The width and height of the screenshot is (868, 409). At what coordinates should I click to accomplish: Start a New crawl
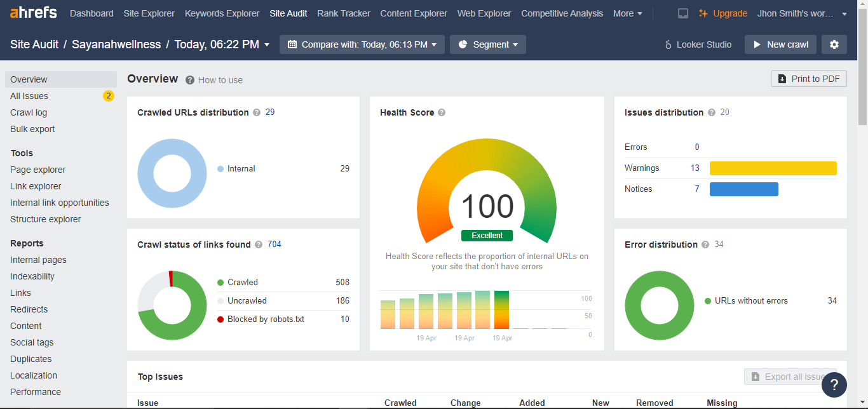coord(780,44)
